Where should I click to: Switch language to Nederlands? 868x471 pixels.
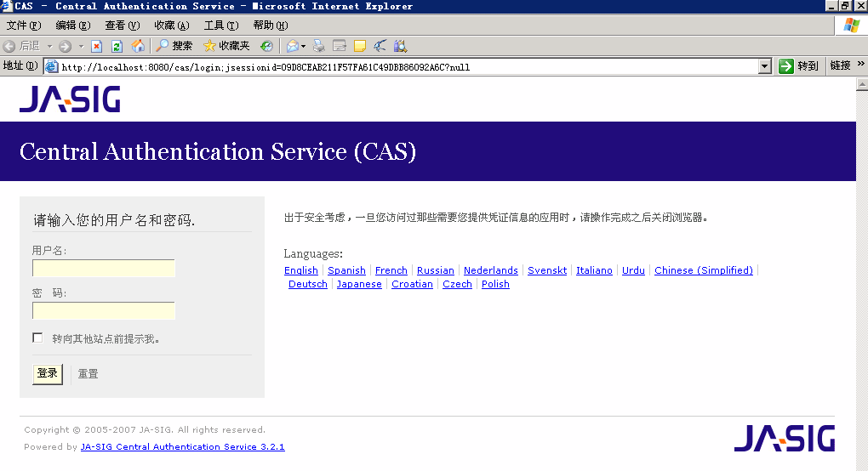pos(491,270)
